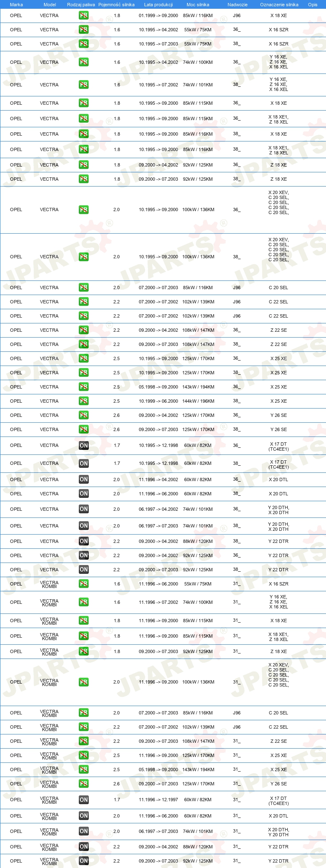
Task: Click 108kW / 147KM power in body 31_ row
Action: coord(198,741)
